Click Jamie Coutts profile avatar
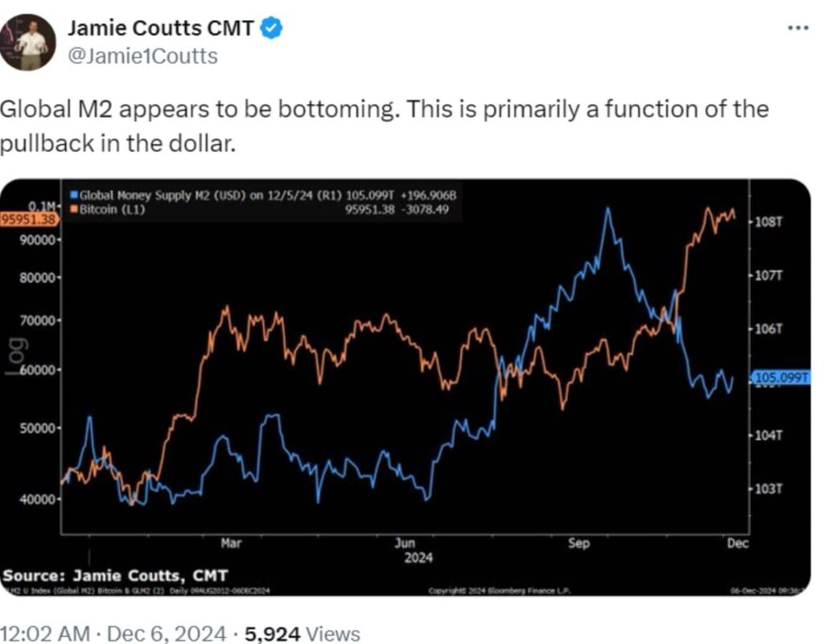The image size is (824, 644). click(30, 42)
